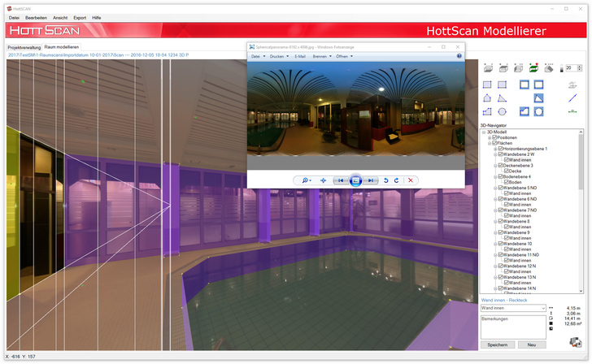Open the Drucken dropdown in photo viewer
The width and height of the screenshot is (592, 364).
(278, 56)
